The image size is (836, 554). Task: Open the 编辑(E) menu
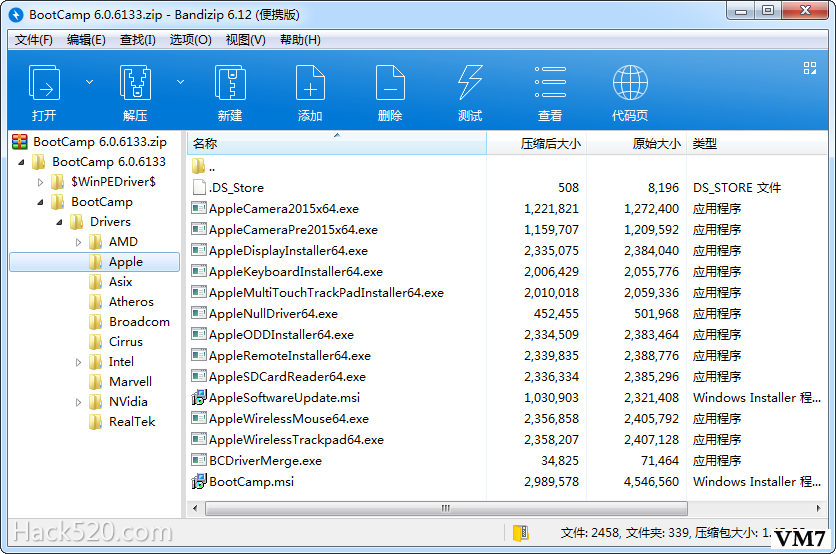[86, 40]
